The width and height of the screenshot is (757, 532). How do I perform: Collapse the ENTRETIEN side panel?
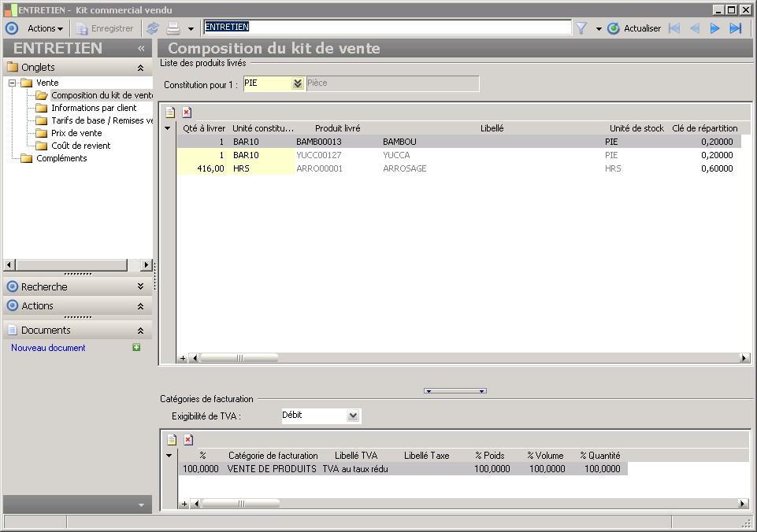141,49
